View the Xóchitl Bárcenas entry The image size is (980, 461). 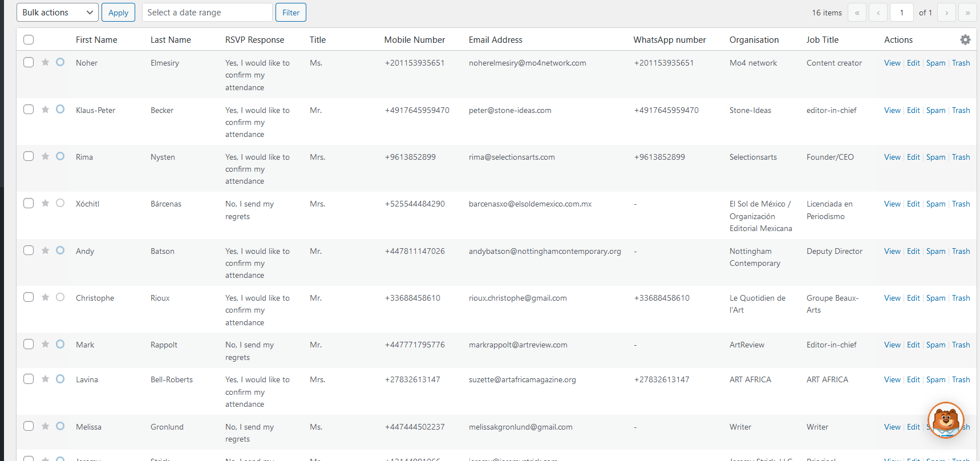click(x=892, y=204)
